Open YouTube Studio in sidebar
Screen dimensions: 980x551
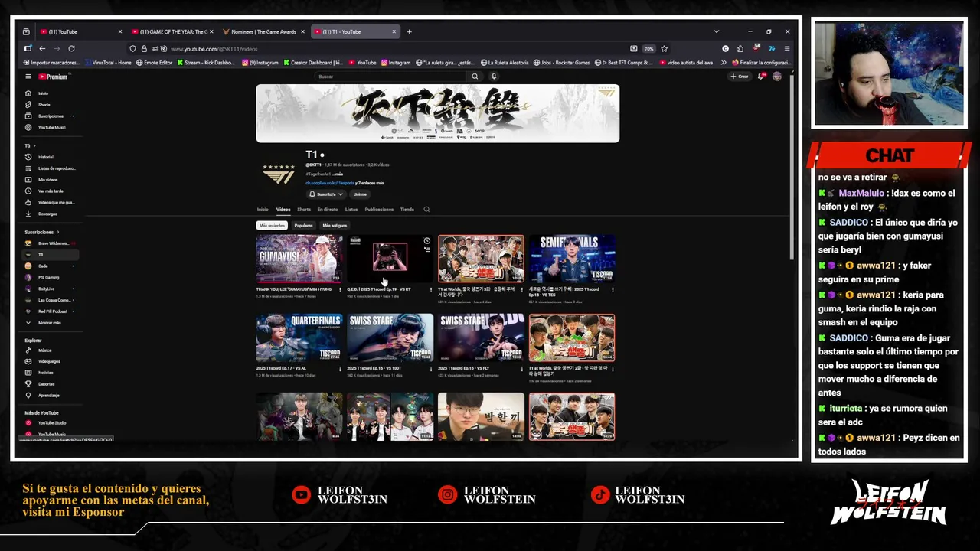(x=52, y=423)
